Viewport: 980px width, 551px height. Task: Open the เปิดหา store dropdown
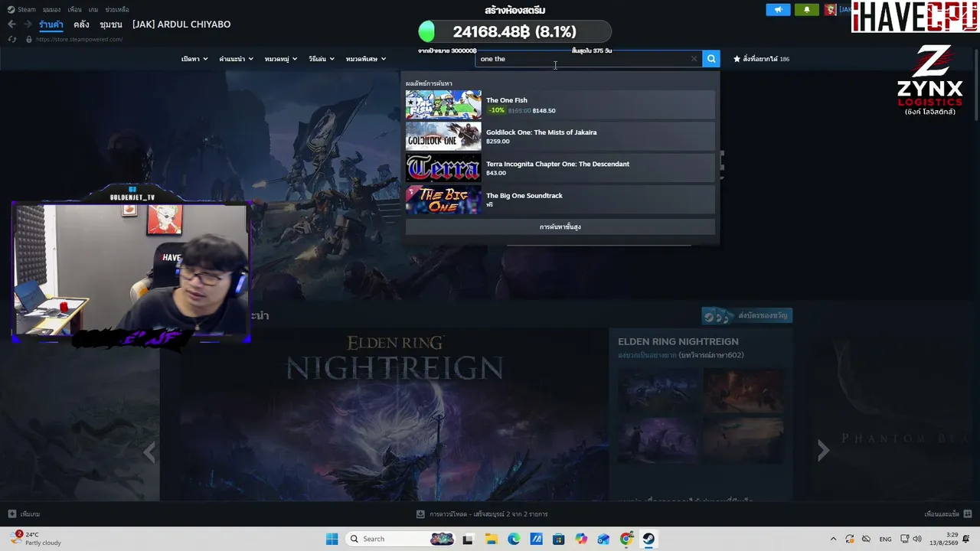[x=194, y=59]
